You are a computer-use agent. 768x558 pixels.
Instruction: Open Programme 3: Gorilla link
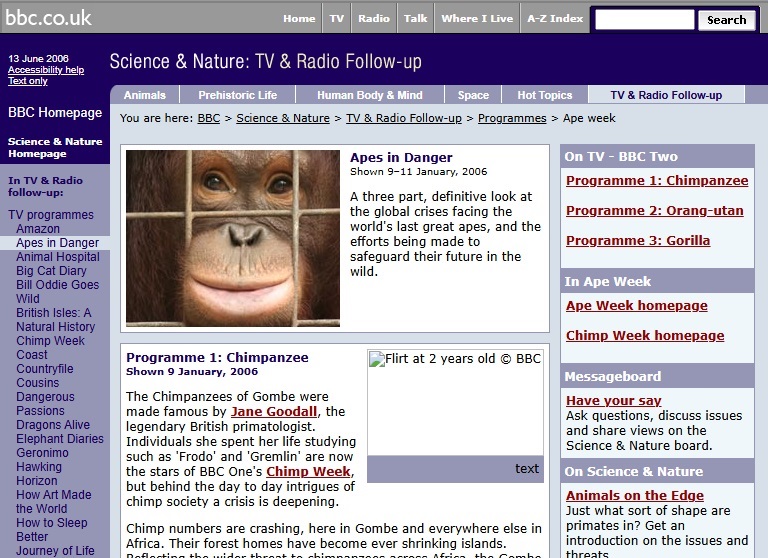click(x=638, y=241)
